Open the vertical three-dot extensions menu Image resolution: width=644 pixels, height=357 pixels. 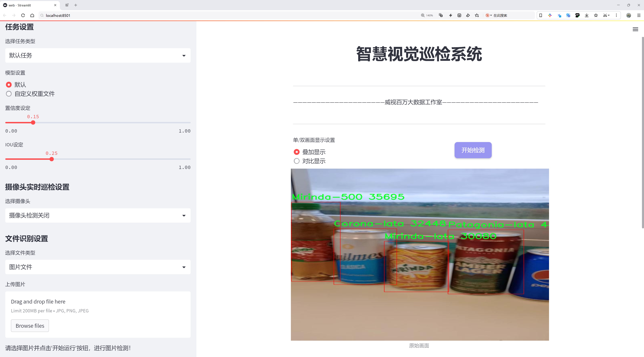pyautogui.click(x=616, y=15)
